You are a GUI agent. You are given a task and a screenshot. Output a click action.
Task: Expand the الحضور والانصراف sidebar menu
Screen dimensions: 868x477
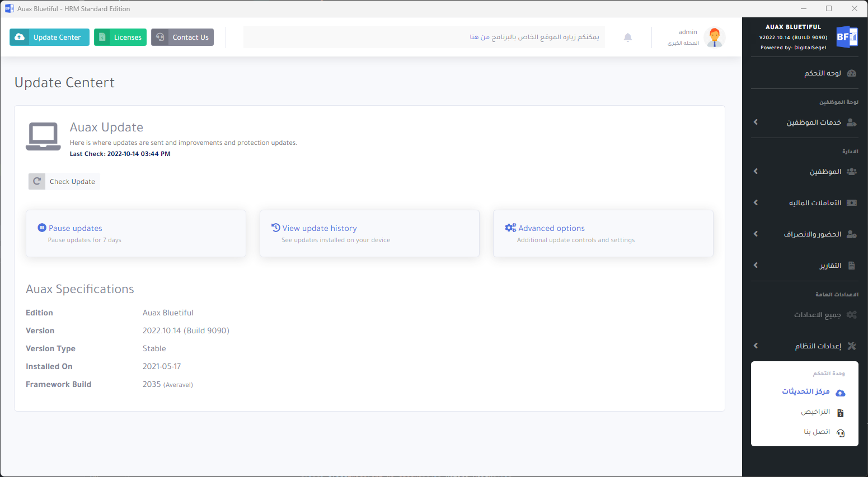pos(756,234)
